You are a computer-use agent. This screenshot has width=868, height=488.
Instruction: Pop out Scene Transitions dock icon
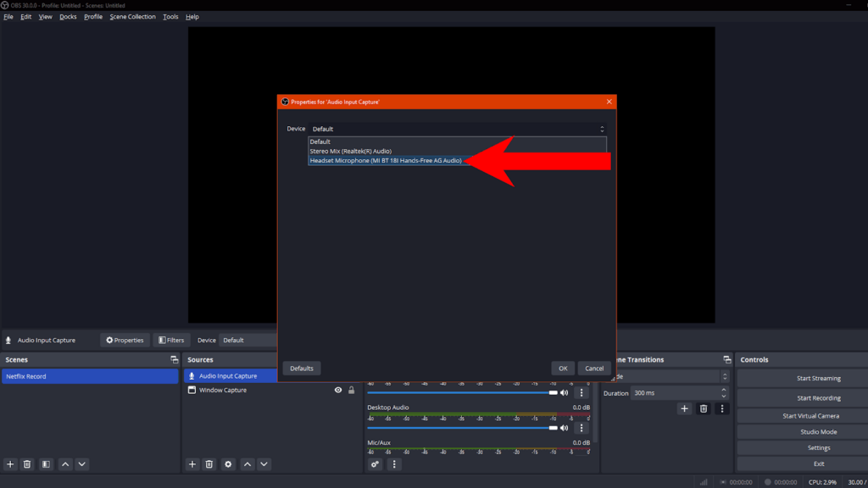tap(726, 359)
